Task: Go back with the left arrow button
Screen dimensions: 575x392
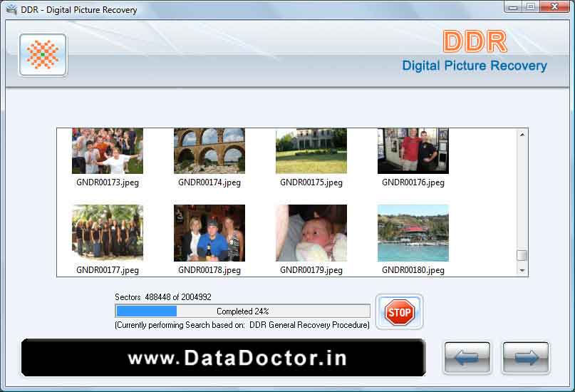Action: point(467,358)
